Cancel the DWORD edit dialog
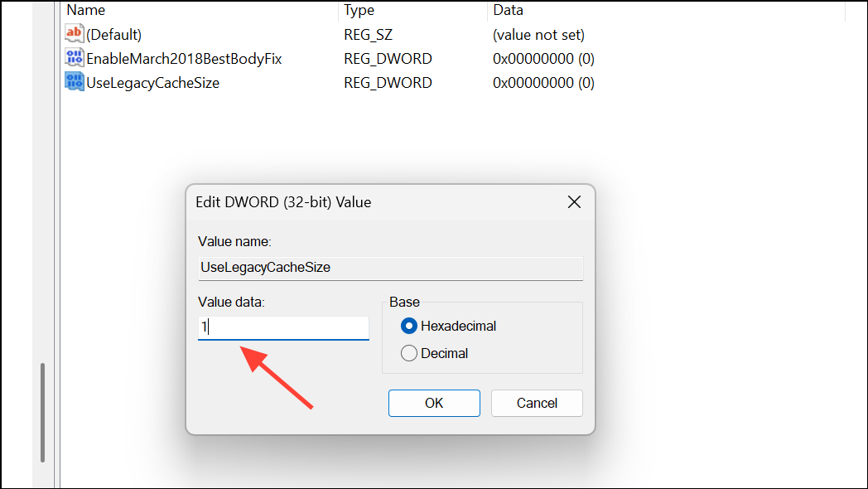 [537, 403]
